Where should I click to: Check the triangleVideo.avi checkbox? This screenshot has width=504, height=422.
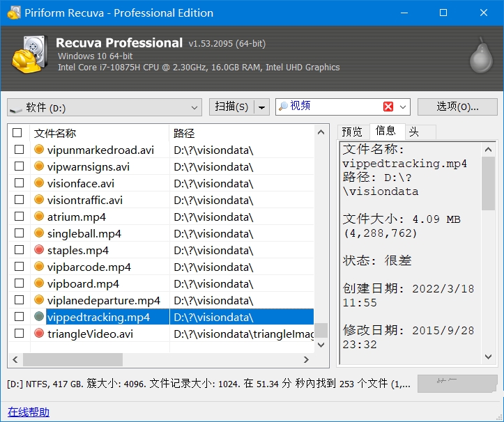(20, 333)
